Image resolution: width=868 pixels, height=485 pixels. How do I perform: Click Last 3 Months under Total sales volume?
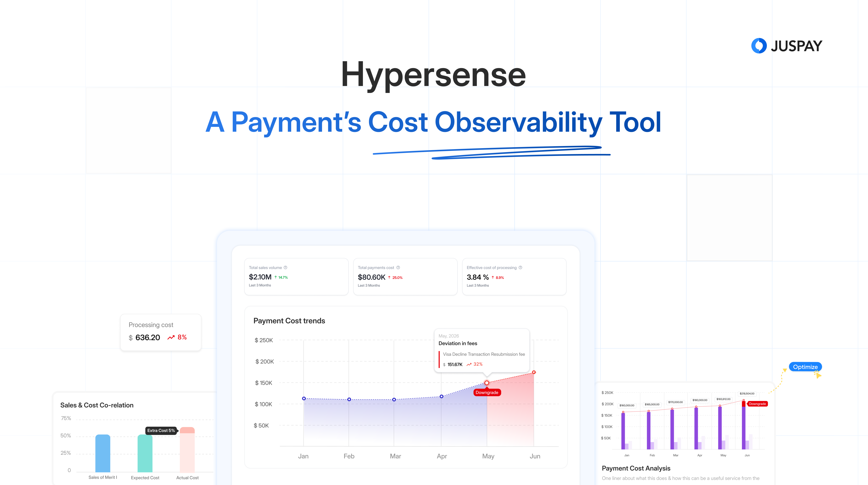tap(260, 285)
